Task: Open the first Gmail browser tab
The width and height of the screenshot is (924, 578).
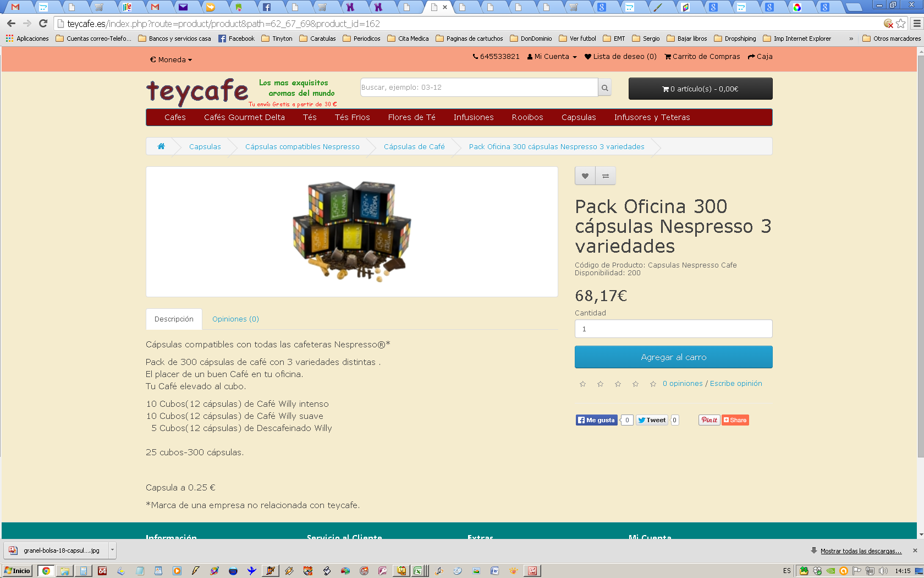Action: point(15,7)
